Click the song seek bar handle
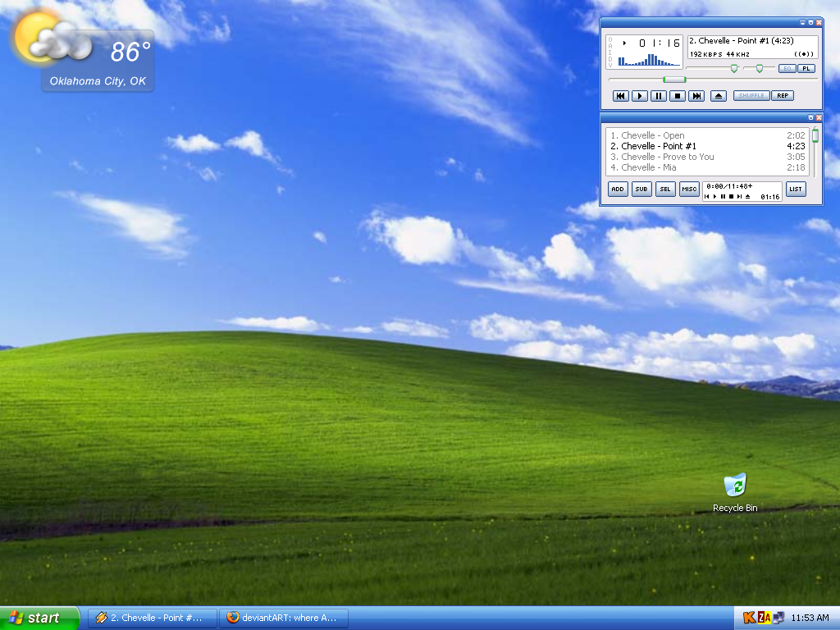840x630 pixels. 674,80
